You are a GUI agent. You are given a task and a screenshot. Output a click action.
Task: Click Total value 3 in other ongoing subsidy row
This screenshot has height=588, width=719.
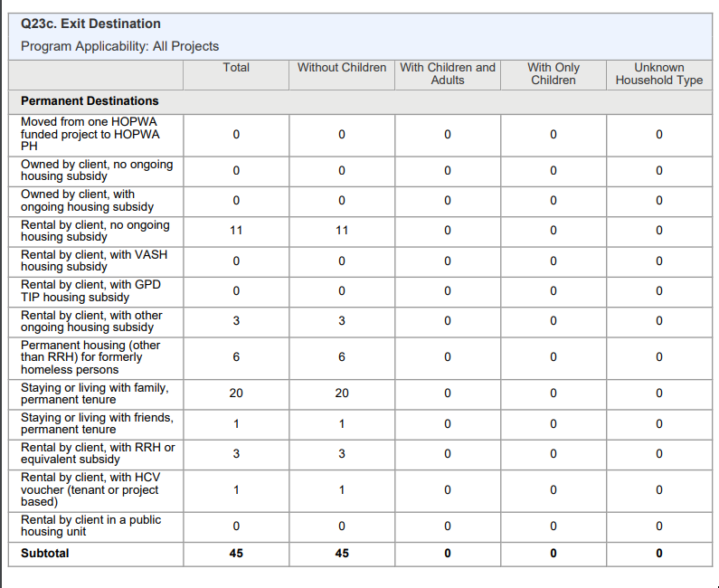tap(236, 320)
